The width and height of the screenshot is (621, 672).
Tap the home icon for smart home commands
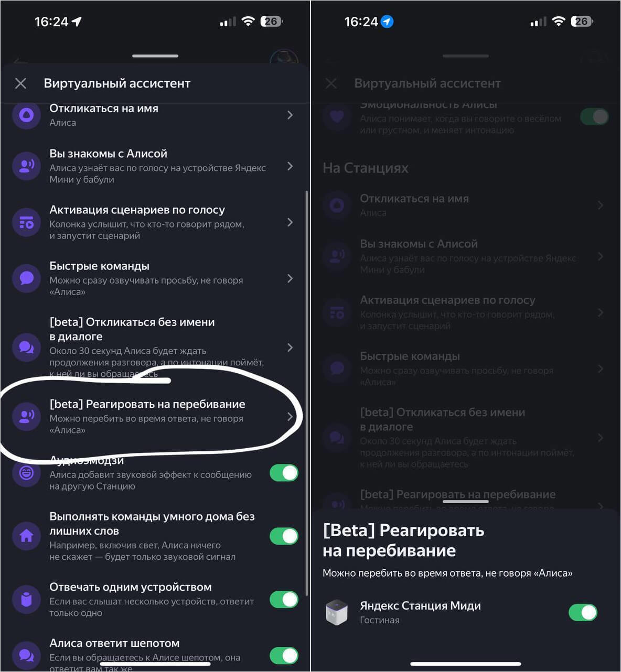(x=26, y=536)
